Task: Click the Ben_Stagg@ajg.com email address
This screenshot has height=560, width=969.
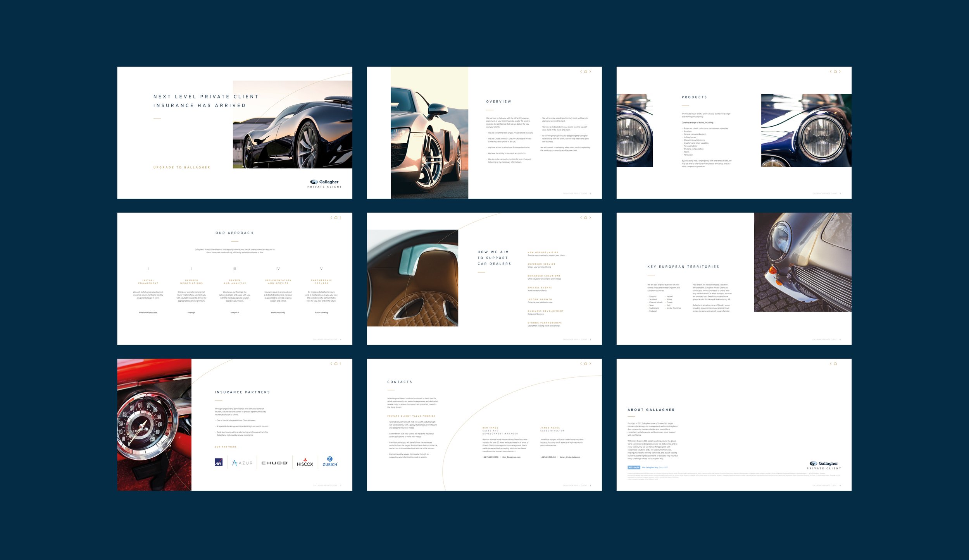Action: click(x=512, y=457)
